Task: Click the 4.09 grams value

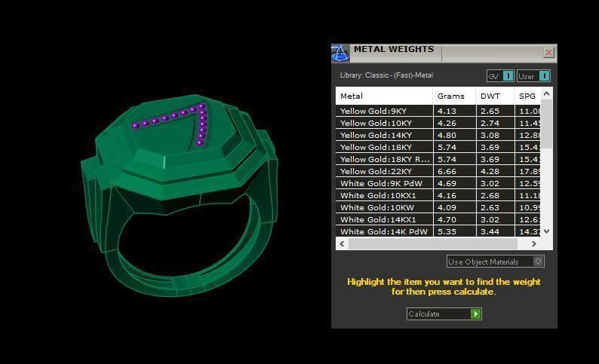Action: click(447, 207)
